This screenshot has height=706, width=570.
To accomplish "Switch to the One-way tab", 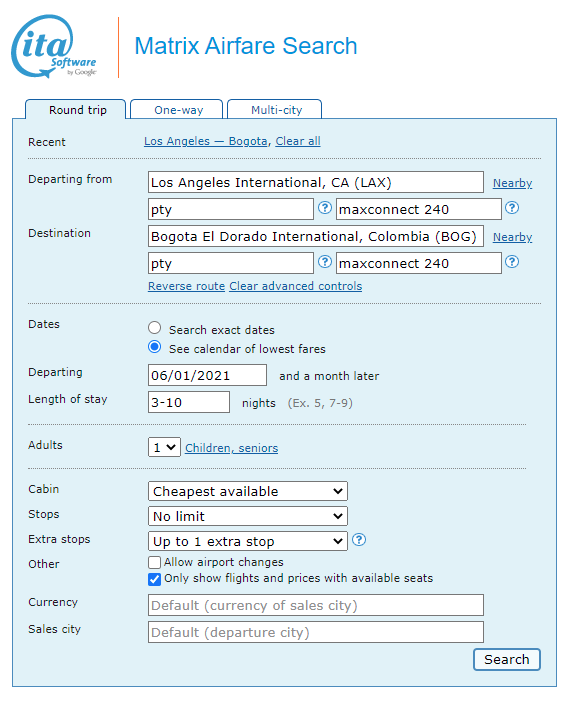I will coord(176,109).
